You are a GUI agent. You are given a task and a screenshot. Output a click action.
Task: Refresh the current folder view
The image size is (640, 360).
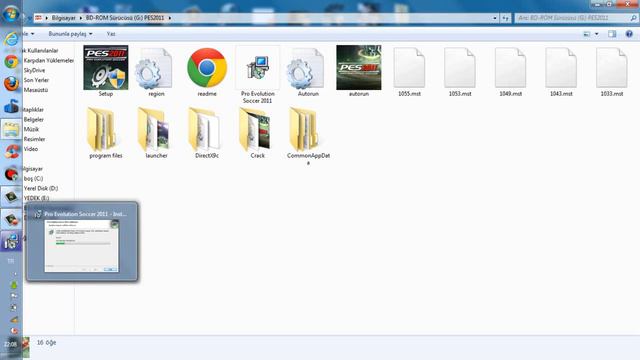click(x=505, y=18)
